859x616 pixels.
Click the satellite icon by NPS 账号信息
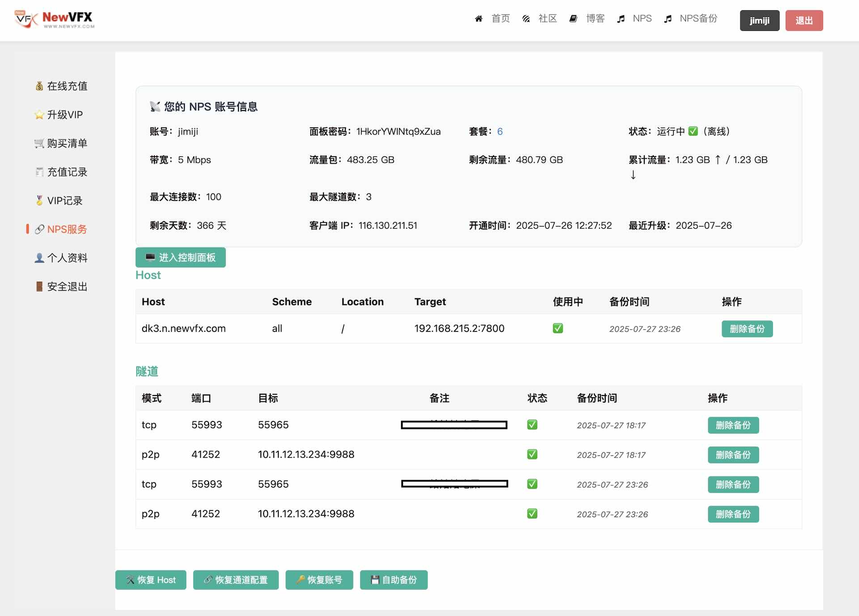(x=155, y=106)
